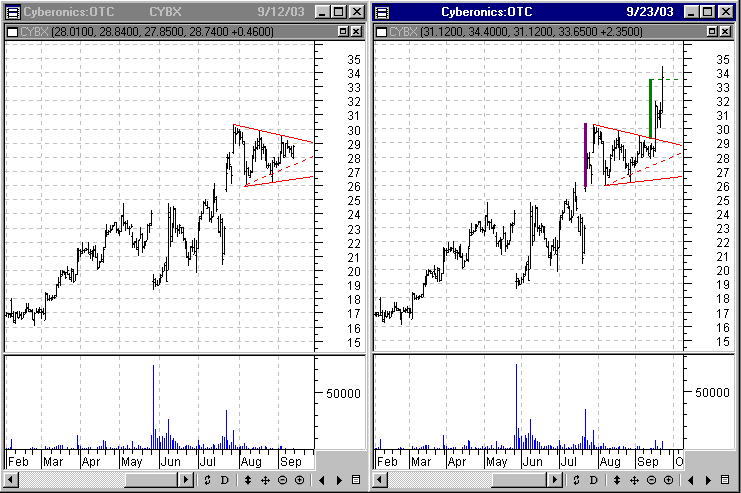
Task: Click the Aug month label in the 9/12/03 window
Action: tap(251, 462)
